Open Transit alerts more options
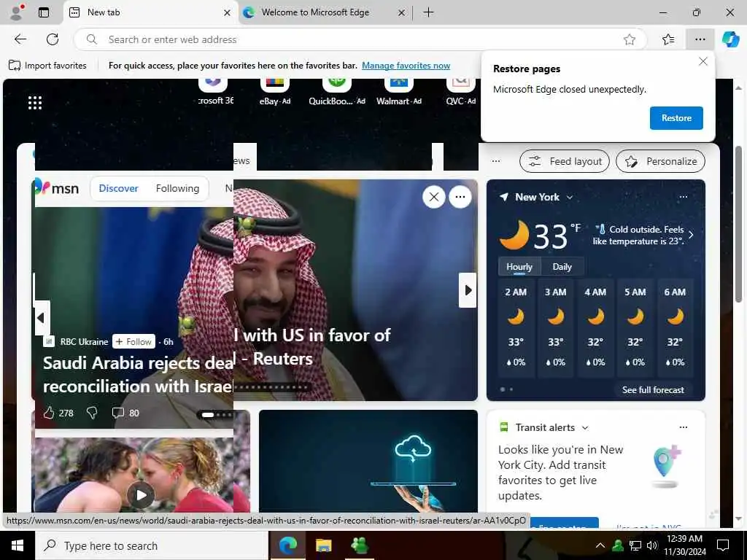 coord(683,427)
